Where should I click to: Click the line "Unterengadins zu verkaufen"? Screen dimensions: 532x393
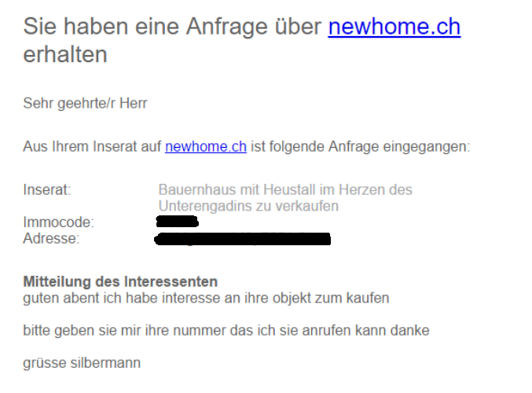pos(248,206)
